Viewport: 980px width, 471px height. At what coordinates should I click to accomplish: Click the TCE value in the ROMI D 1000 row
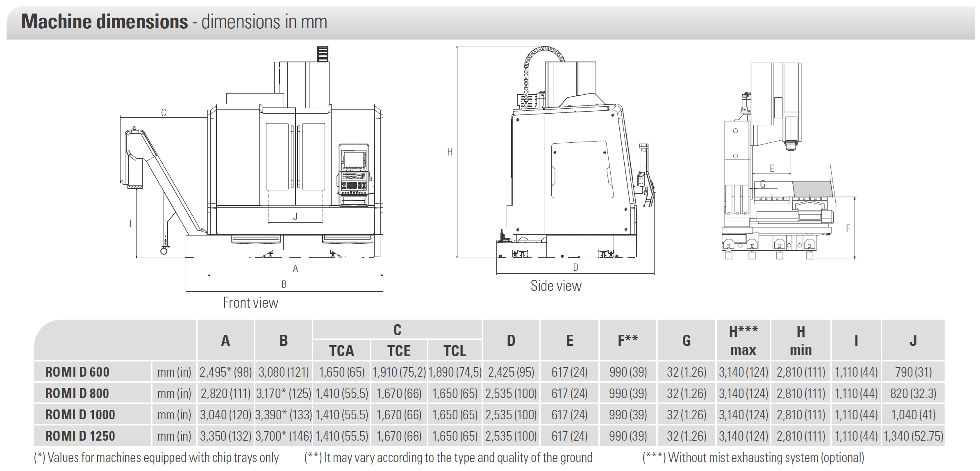coord(399,415)
